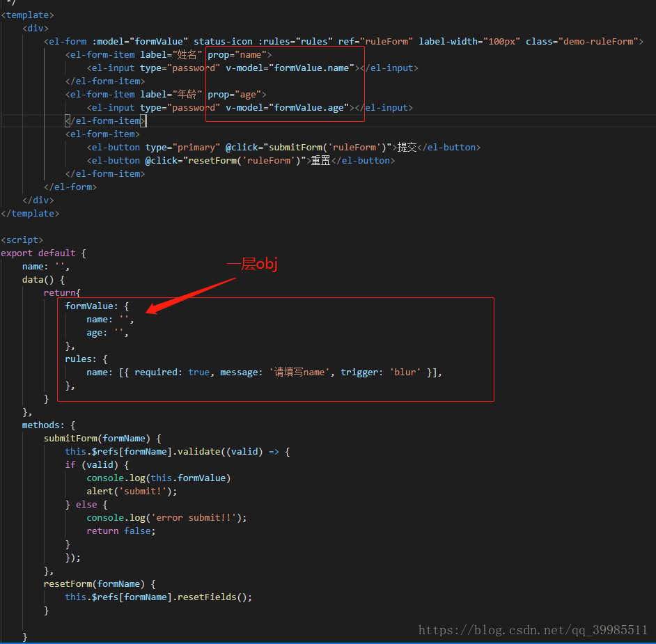Click the "age: ''," line

coord(107,333)
